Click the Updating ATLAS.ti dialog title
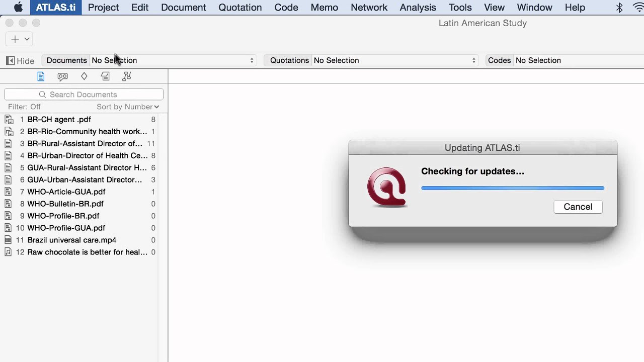The image size is (644, 362). 482,148
